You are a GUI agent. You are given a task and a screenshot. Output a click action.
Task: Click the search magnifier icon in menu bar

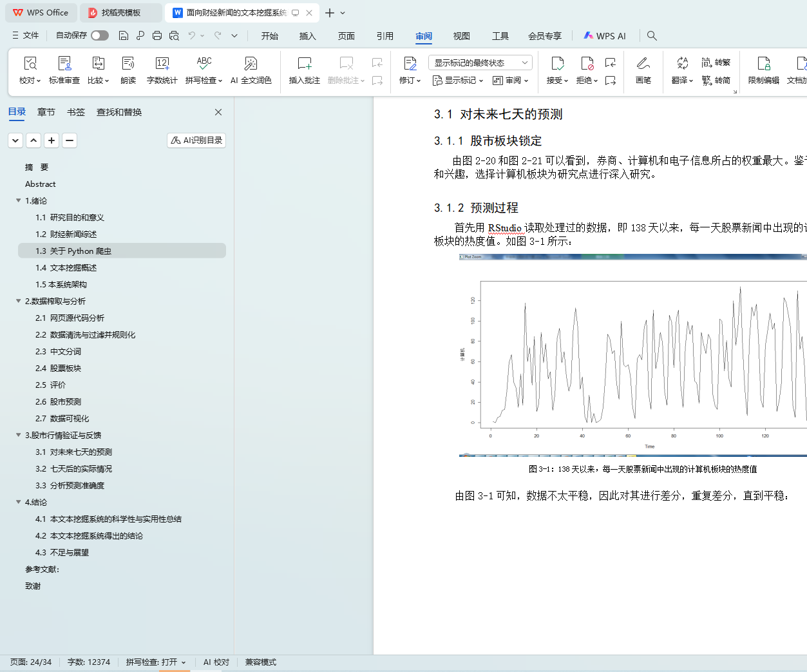click(x=652, y=36)
